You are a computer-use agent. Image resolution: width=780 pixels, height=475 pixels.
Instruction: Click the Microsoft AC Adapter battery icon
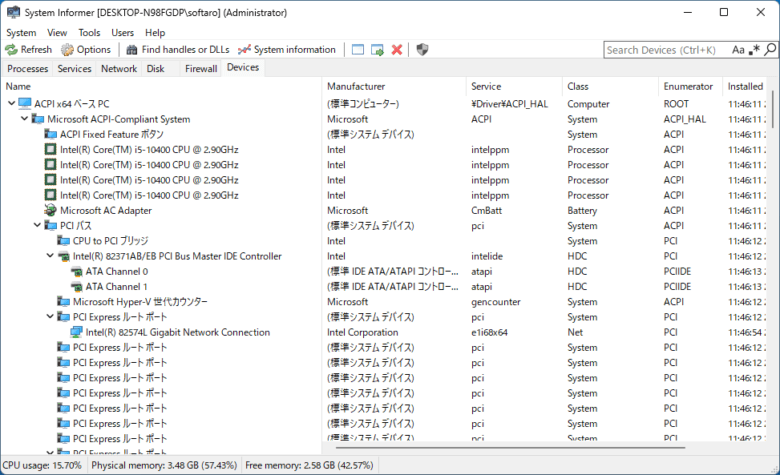[50, 210]
